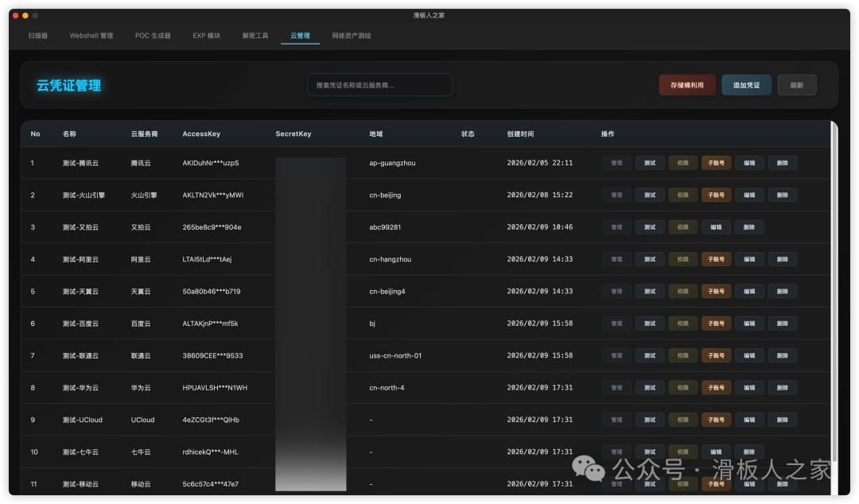Select region cell abc99281
The image size is (859, 504).
pyautogui.click(x=385, y=227)
